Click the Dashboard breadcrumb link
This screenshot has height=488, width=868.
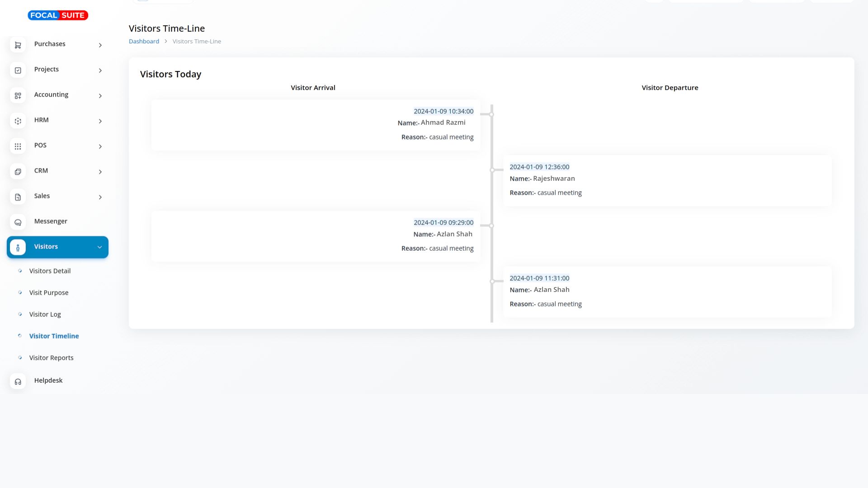144,41
